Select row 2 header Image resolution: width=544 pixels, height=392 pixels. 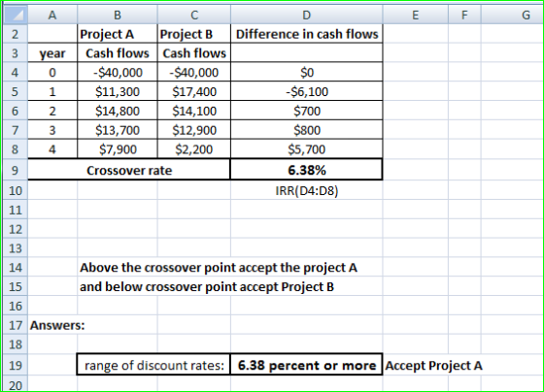(x=15, y=34)
